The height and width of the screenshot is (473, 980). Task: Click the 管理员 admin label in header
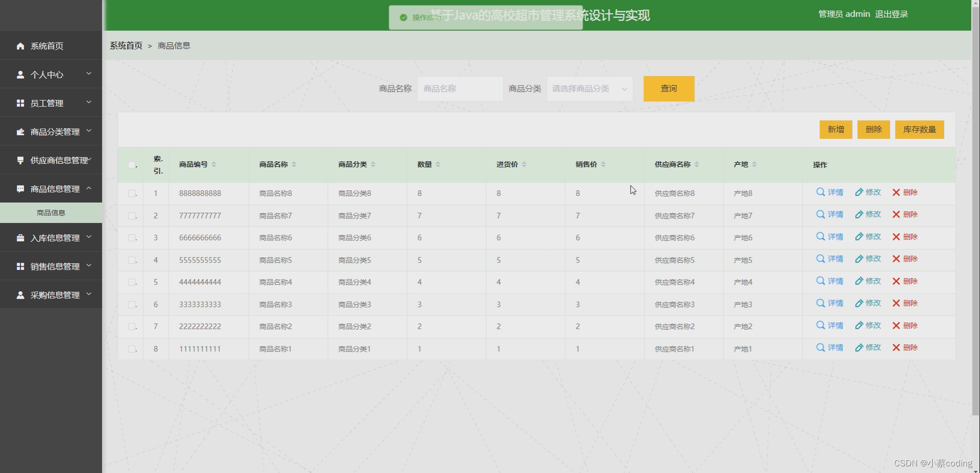coord(844,14)
